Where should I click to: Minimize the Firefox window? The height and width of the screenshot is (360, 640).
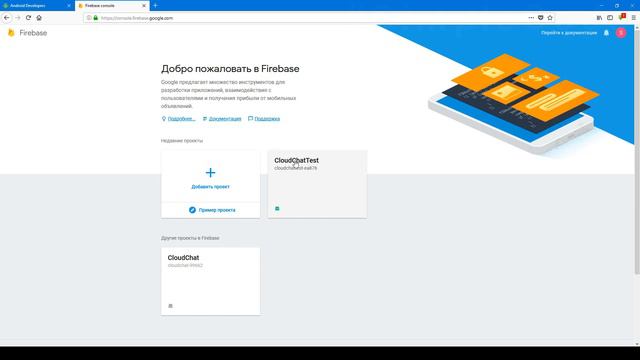pyautogui.click(x=601, y=6)
